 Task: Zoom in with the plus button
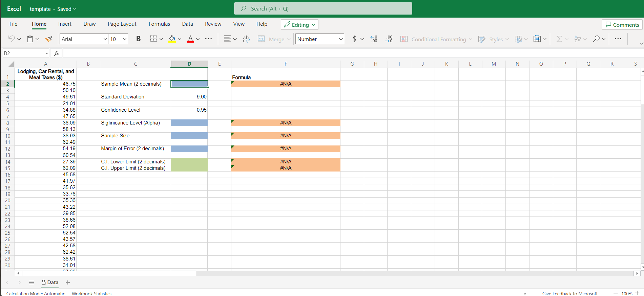(637, 293)
